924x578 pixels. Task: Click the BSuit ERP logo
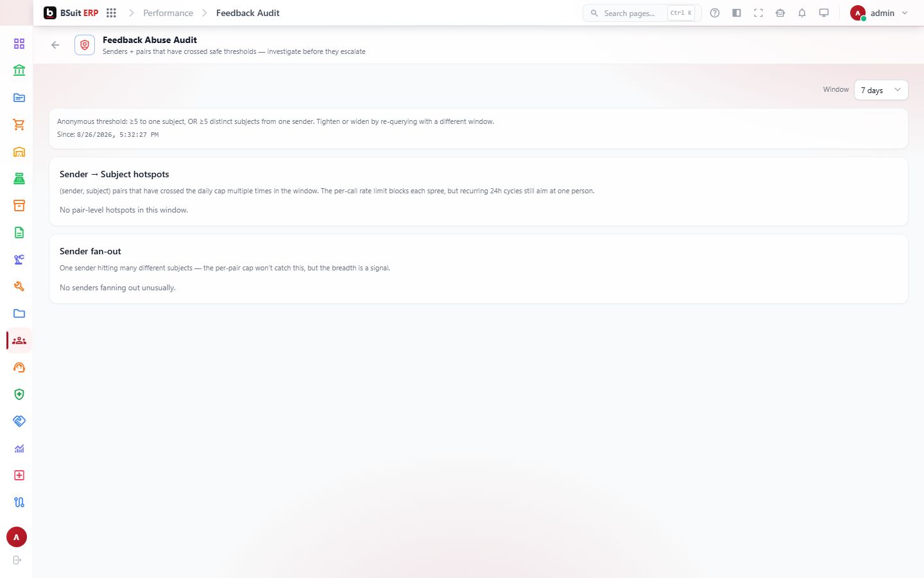[71, 13]
